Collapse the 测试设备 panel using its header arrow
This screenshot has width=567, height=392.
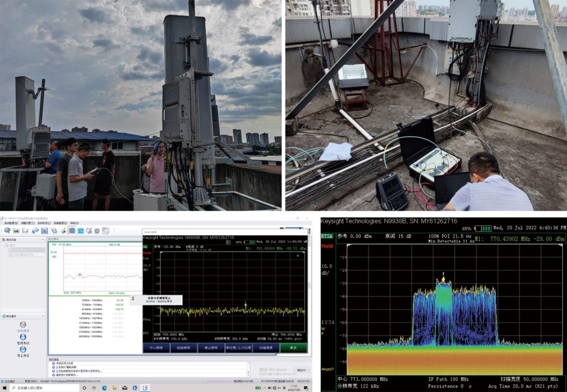[x=43, y=240]
